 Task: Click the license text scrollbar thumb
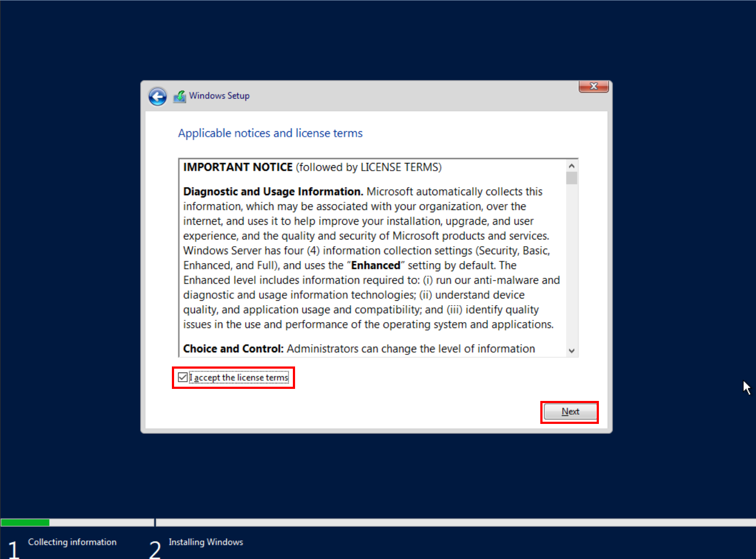tap(572, 178)
